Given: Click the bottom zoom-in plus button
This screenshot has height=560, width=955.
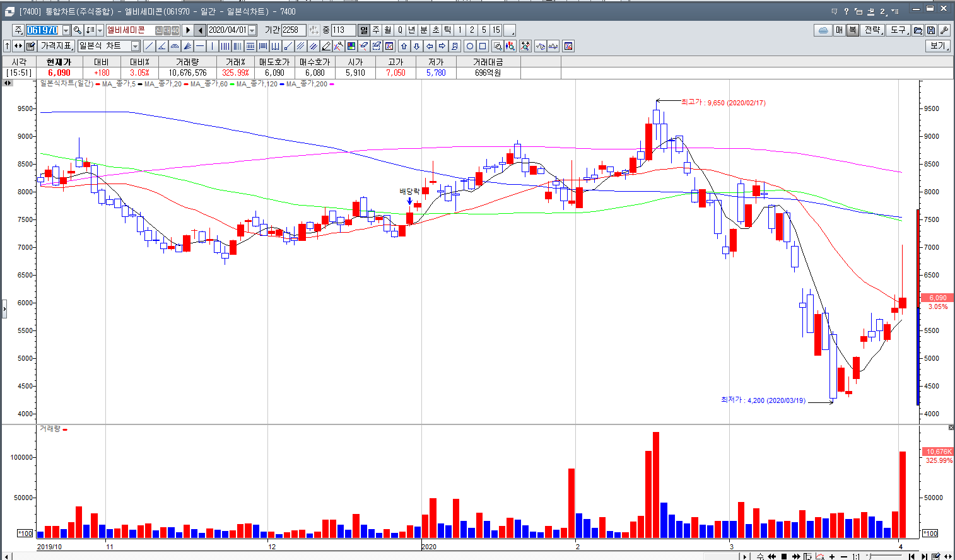Looking at the screenshot, I should (833, 556).
